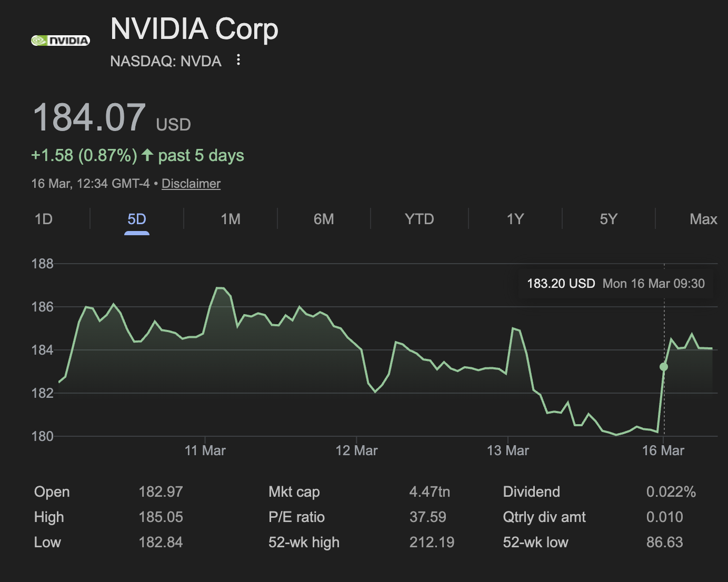Select the 1M time range
Screen dimensions: 728x582
(230, 219)
